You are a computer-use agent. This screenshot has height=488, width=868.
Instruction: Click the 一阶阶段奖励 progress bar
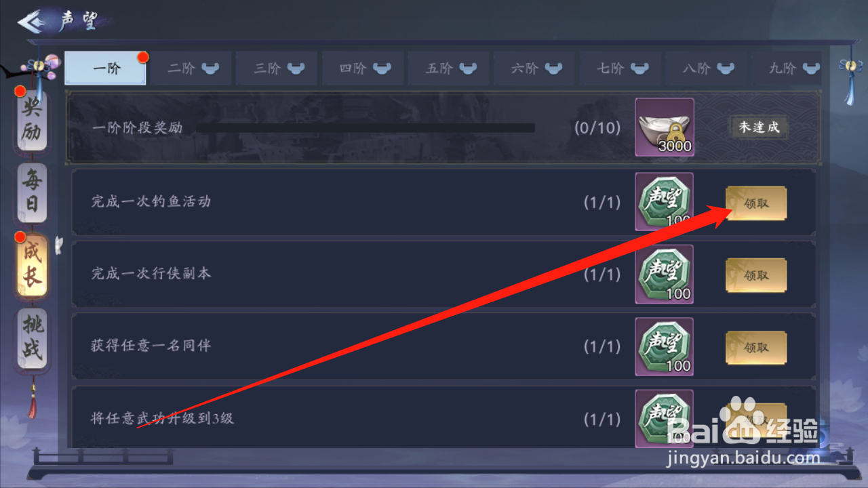click(366, 127)
